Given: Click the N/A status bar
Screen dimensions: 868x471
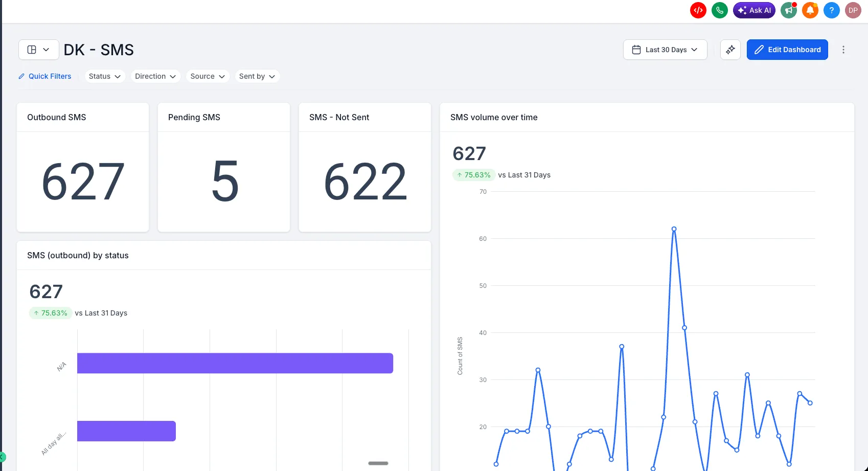Looking at the screenshot, I should tap(235, 363).
